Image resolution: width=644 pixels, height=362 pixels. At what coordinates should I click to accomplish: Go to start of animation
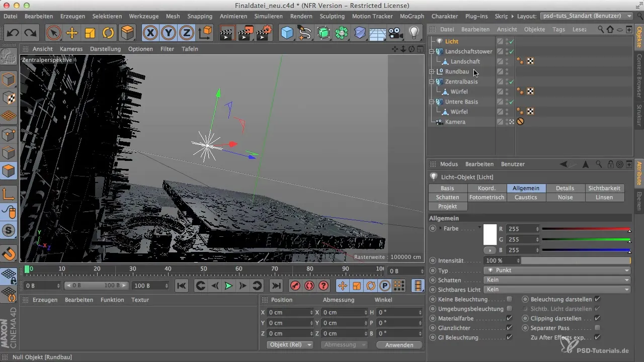click(182, 286)
